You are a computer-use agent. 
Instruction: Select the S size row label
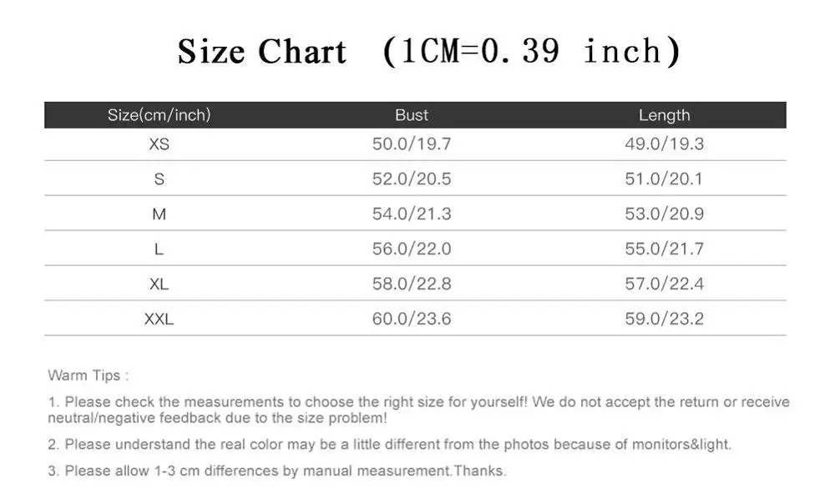click(159, 179)
